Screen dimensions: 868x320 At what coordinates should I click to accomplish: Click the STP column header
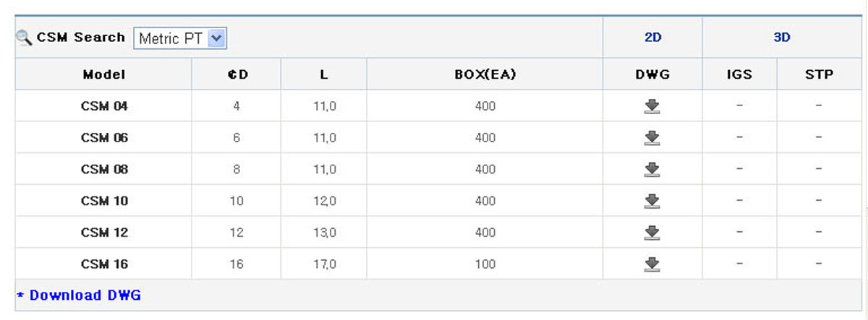[819, 74]
